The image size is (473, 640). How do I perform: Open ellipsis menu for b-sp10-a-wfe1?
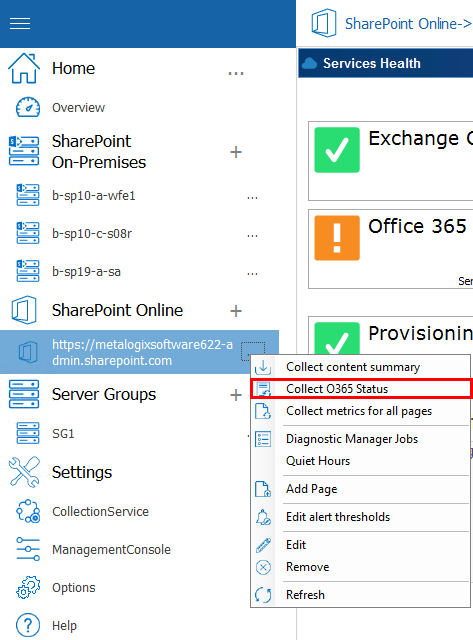(x=252, y=198)
